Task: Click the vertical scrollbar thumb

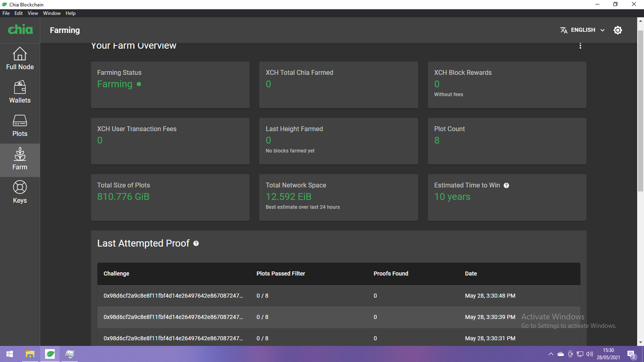Action: tap(640, 111)
